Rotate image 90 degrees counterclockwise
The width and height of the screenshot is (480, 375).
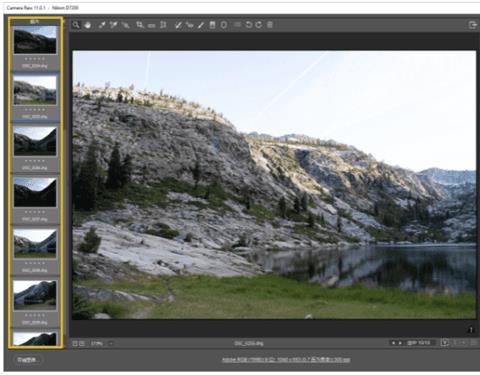click(x=249, y=25)
